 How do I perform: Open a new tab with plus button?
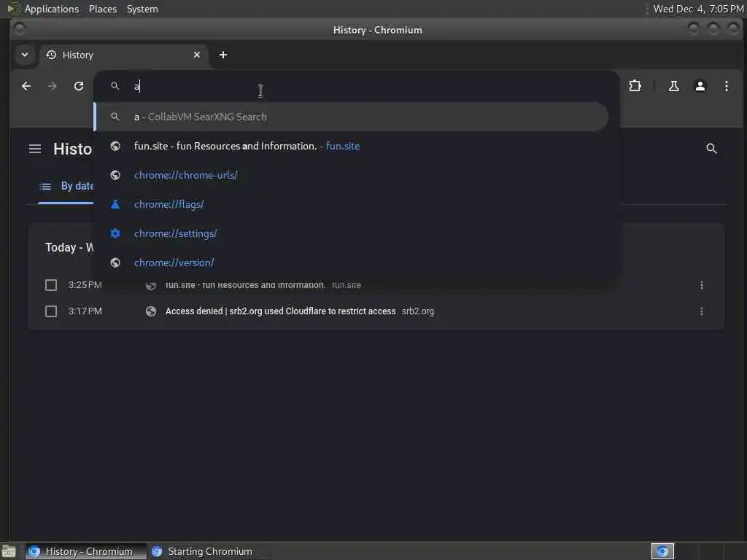[x=223, y=55]
